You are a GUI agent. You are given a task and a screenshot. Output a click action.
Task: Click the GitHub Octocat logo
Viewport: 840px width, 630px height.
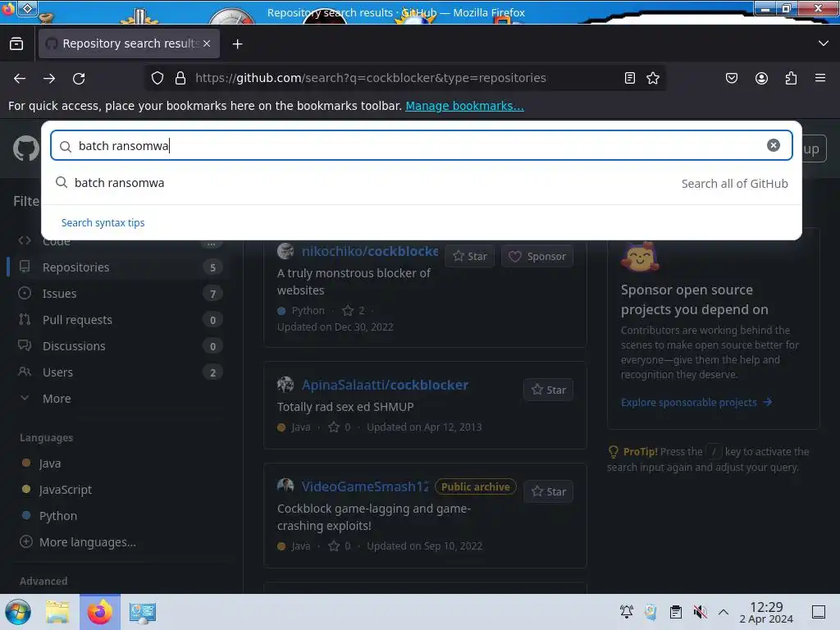pos(26,148)
